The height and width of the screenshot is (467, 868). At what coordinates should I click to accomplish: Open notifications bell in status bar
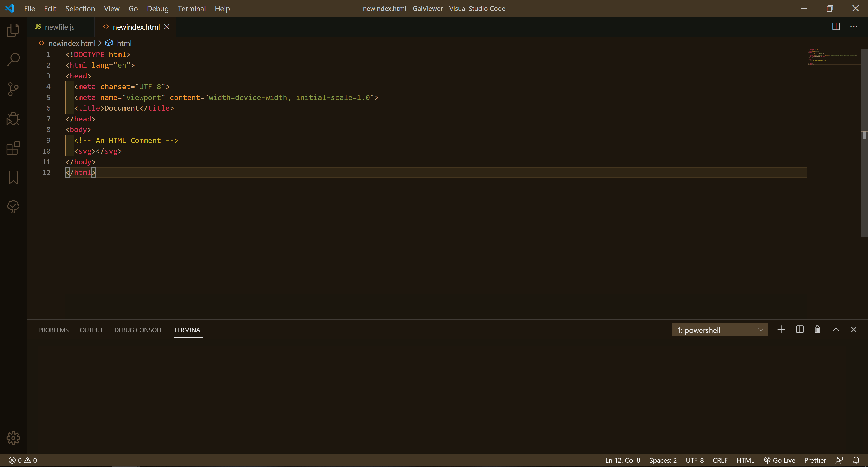pos(856,460)
